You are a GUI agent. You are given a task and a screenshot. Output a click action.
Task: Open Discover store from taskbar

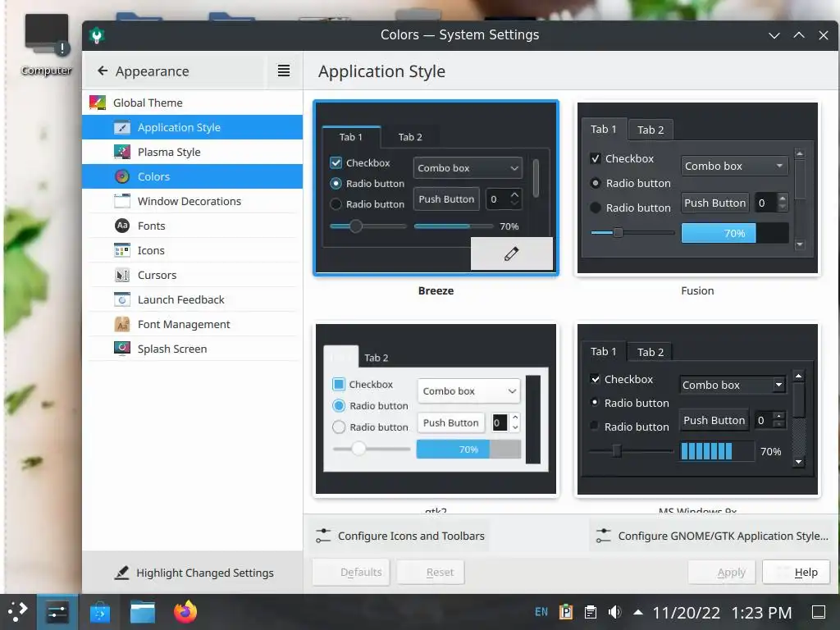(99, 612)
